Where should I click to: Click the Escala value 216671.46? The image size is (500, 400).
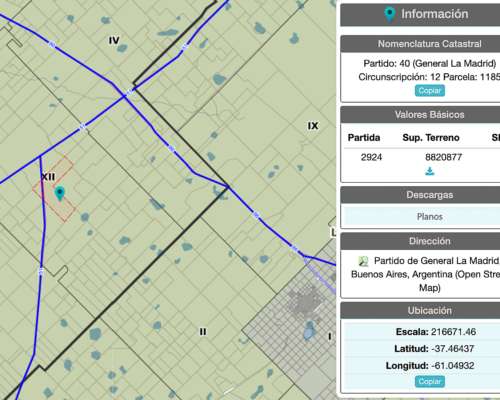coord(453,332)
